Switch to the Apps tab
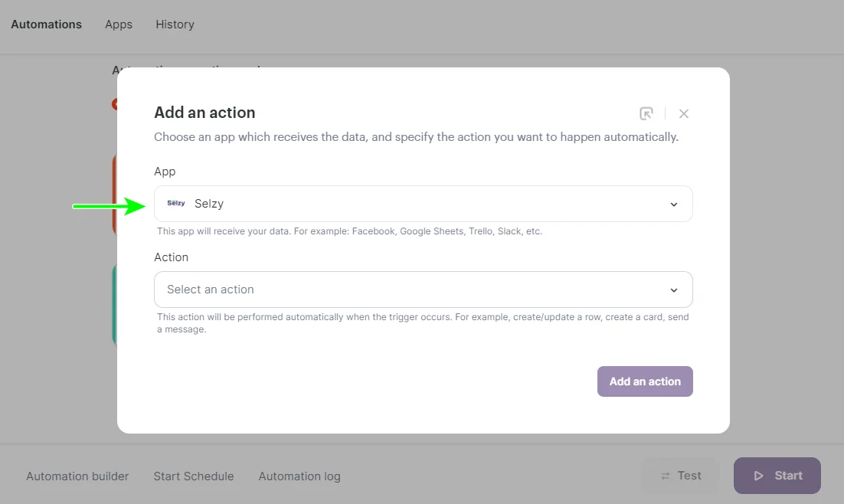 (118, 24)
